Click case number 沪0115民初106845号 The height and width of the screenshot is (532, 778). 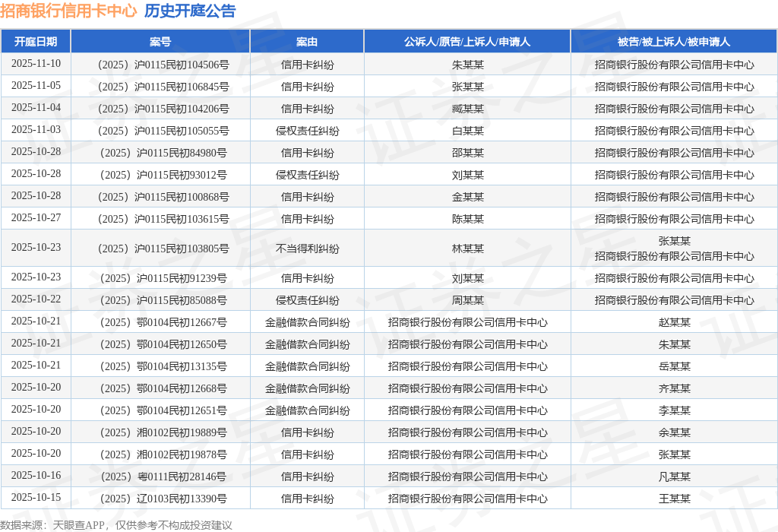pos(163,87)
